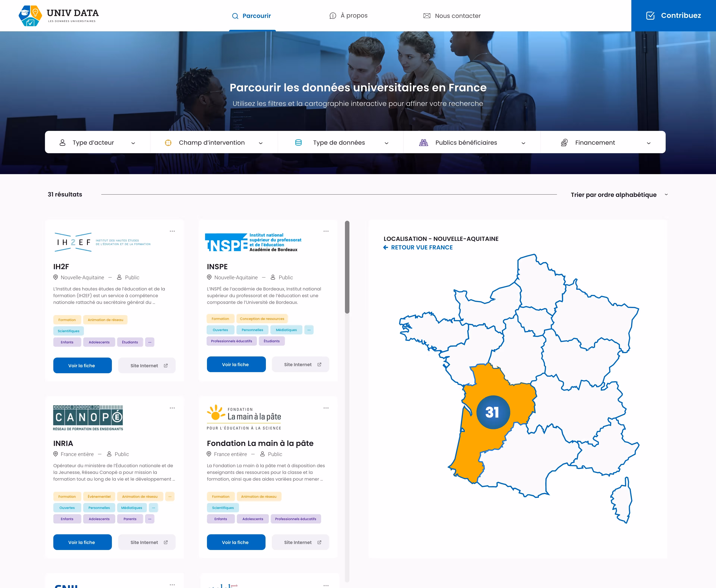716x588 pixels.
Task: Open the three-dot menu on INSPE card
Action: (x=326, y=231)
